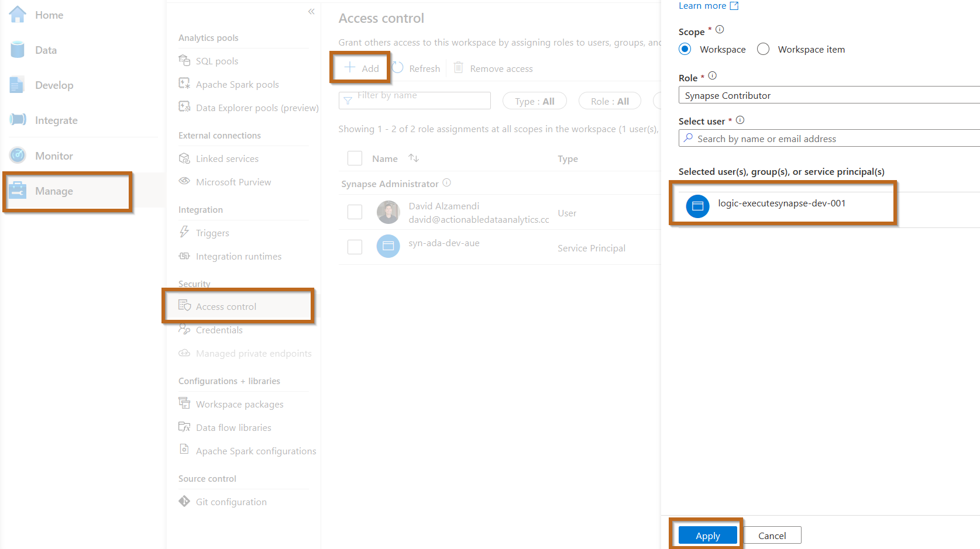
Task: Collapse the Manage navigation pane
Action: coord(311,11)
